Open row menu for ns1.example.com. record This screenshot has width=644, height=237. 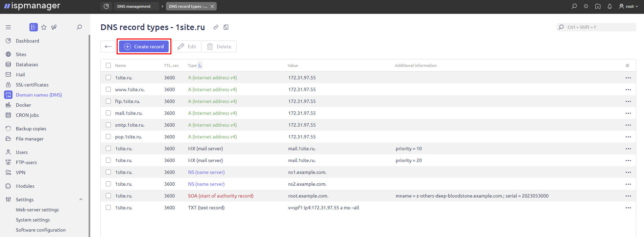tap(628, 172)
